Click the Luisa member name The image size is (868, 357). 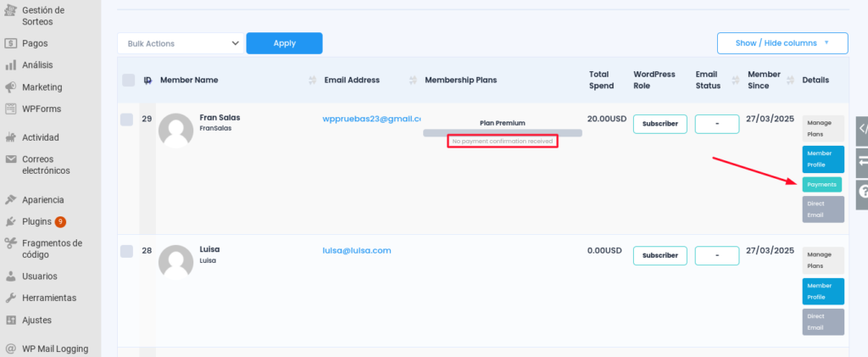[210, 249]
